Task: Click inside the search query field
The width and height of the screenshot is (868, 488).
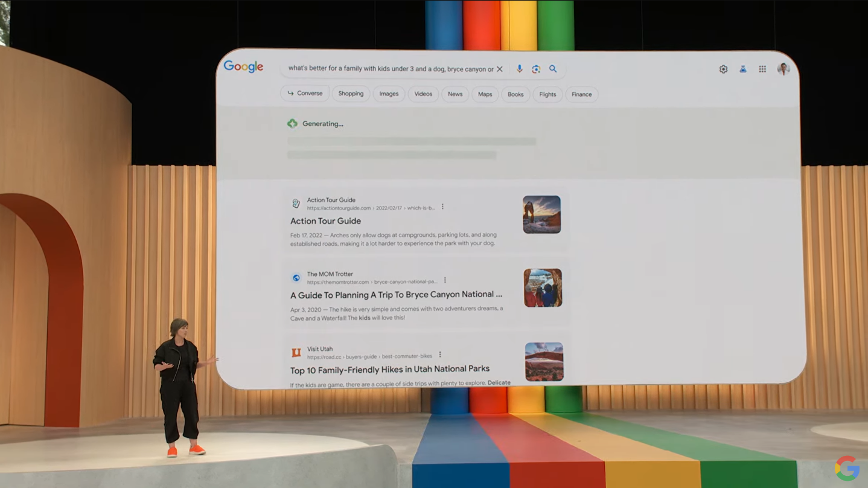Action: pos(389,69)
